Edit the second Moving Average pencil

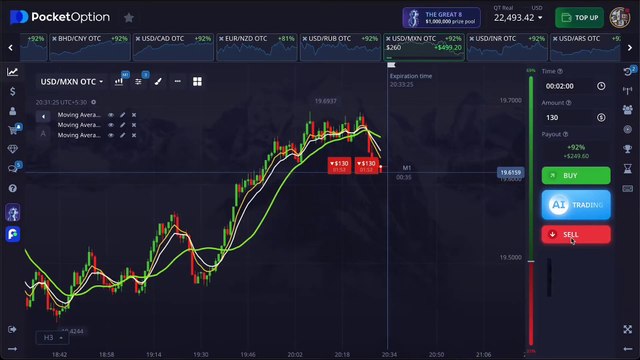click(122, 125)
